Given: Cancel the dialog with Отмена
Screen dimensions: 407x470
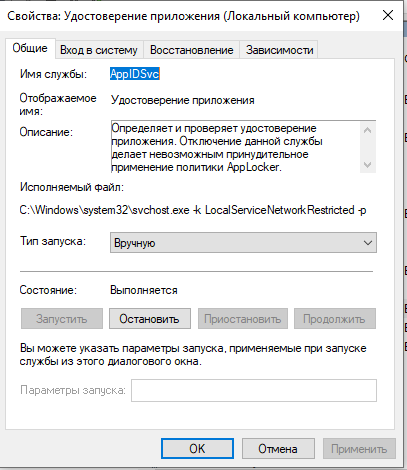Looking at the screenshot, I should [x=278, y=449].
